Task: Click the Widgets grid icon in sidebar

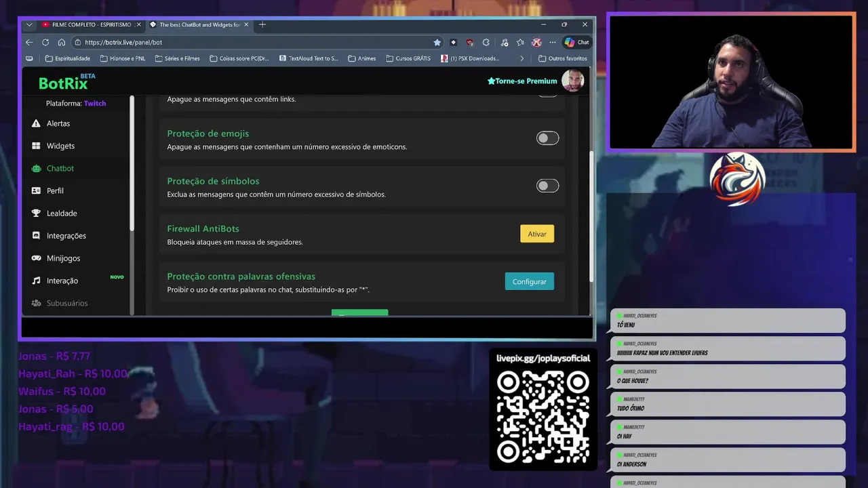Action: [x=36, y=146]
